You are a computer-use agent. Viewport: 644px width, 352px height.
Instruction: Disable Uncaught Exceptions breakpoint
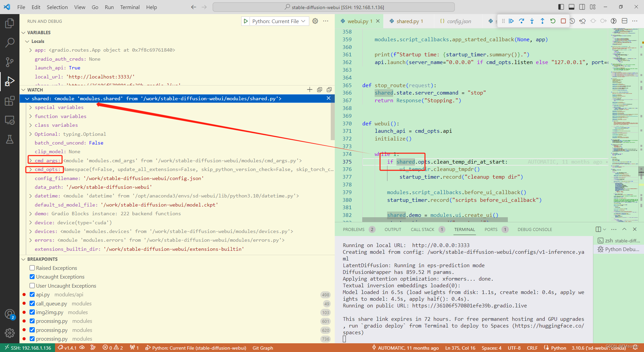[32, 277]
